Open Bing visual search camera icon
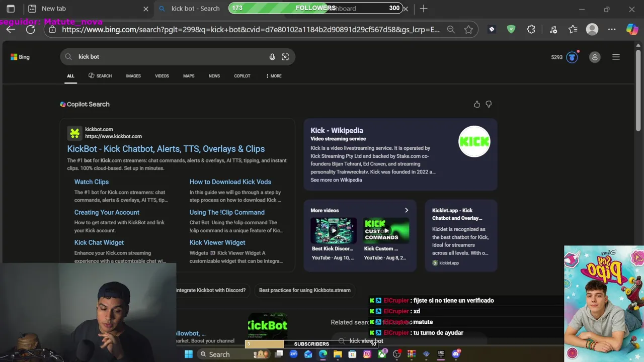The height and width of the screenshot is (362, 644). click(285, 57)
